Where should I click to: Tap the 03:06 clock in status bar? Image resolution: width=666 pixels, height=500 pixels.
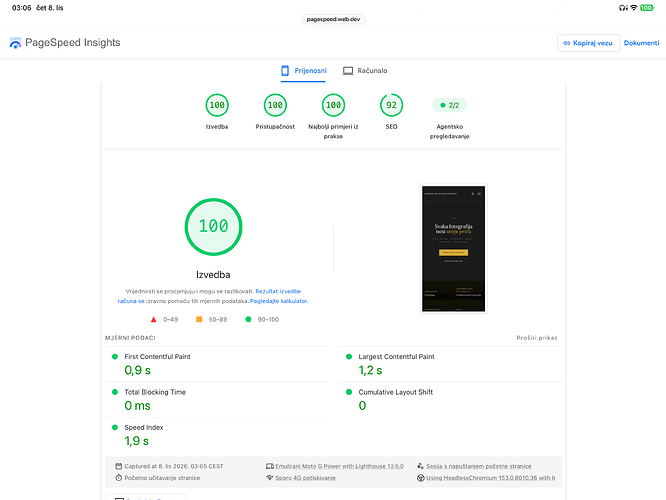pos(22,8)
